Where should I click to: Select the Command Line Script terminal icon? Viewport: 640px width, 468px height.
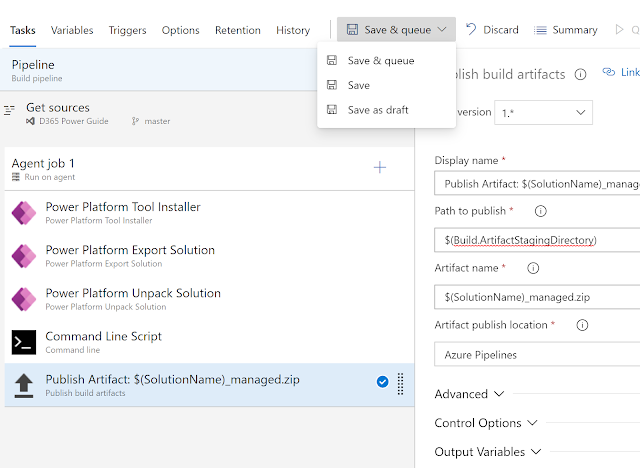(x=23, y=342)
